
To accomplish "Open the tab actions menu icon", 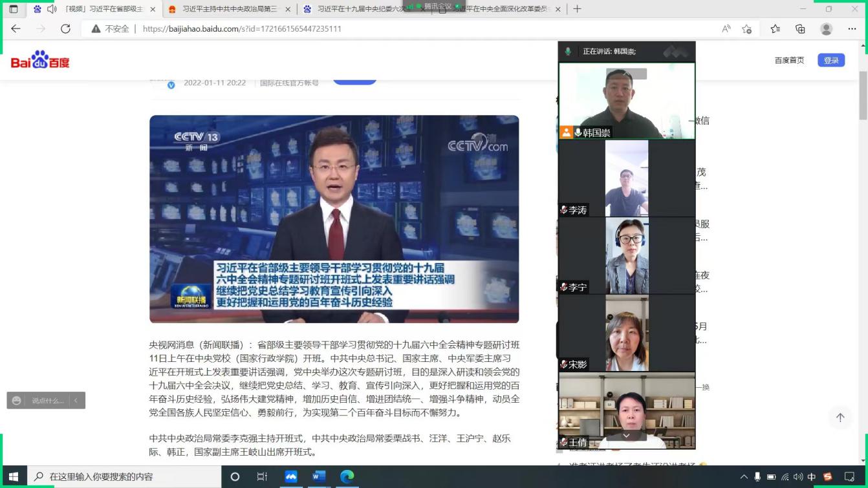I will coord(14,9).
